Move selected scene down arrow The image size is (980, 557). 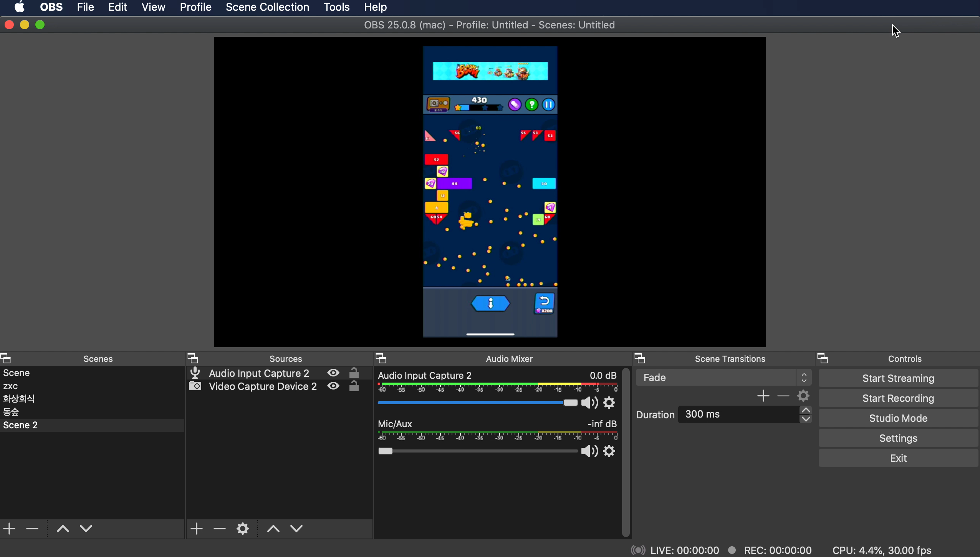86,529
